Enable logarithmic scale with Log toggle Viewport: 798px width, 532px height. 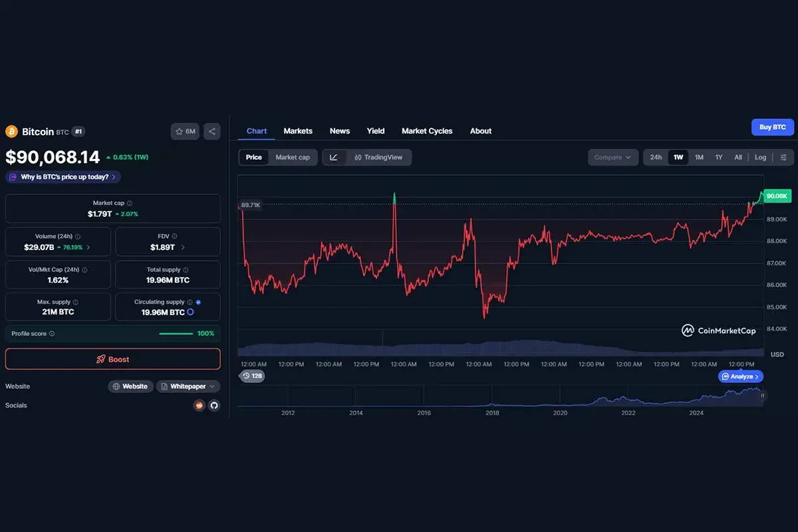760,157
